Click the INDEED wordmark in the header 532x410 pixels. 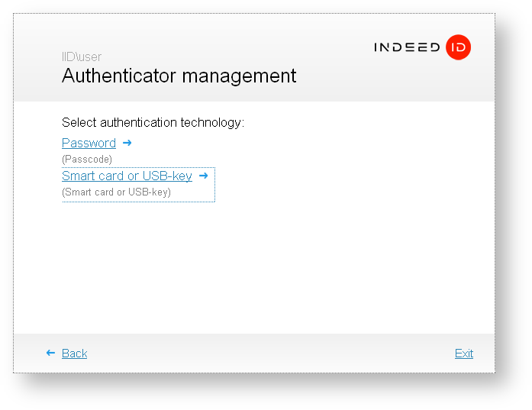407,47
